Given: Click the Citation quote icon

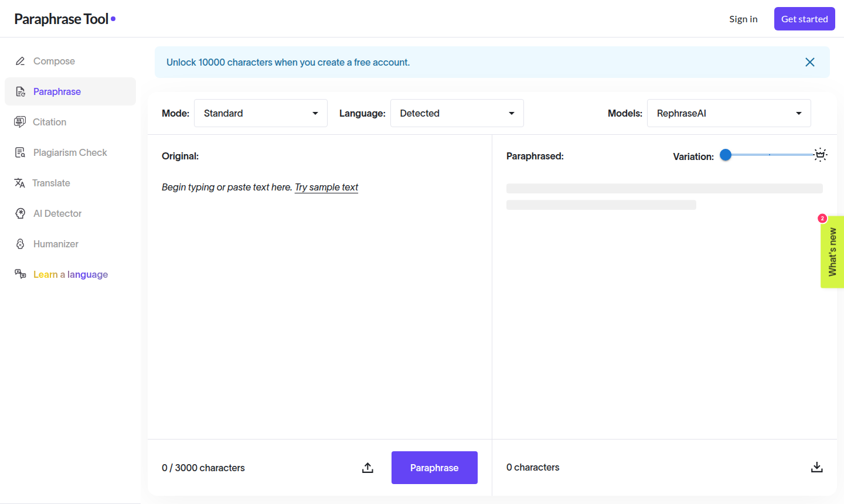Looking at the screenshot, I should point(20,122).
